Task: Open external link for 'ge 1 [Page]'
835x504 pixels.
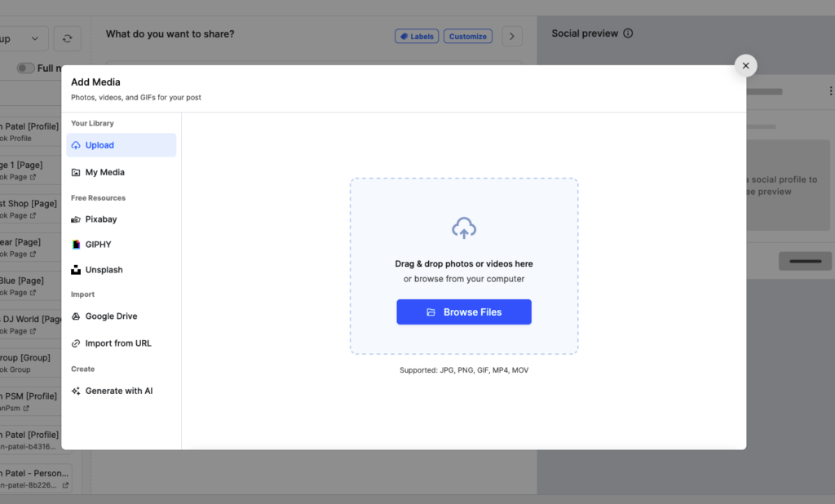Action: pyautogui.click(x=33, y=177)
